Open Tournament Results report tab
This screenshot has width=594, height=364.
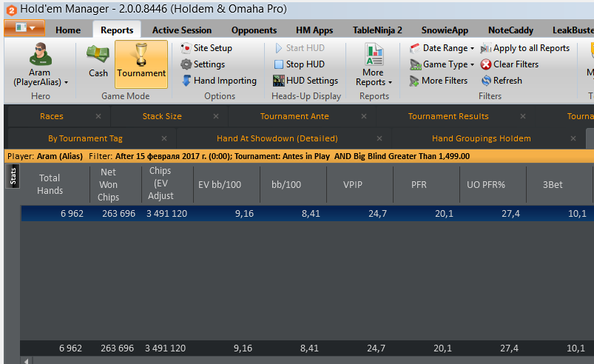click(448, 116)
